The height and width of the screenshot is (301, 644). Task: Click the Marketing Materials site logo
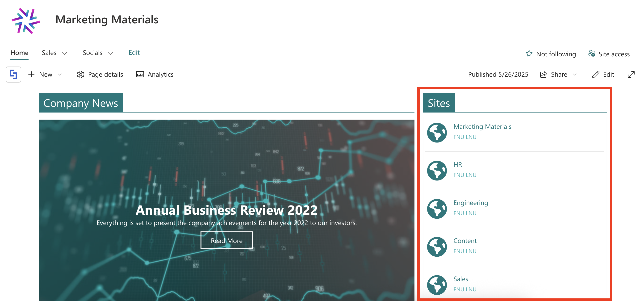click(26, 21)
